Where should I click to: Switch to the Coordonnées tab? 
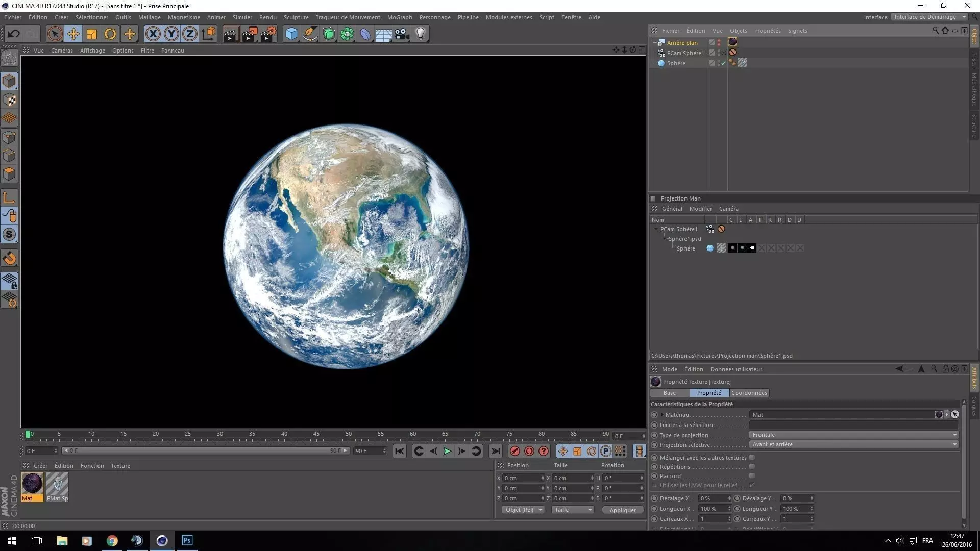(x=749, y=393)
